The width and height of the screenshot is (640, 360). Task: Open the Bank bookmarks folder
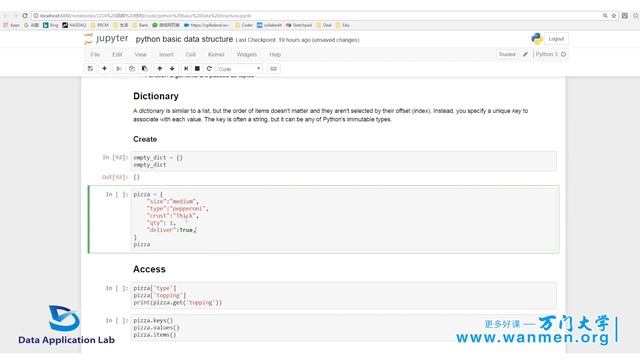pyautogui.click(x=140, y=25)
